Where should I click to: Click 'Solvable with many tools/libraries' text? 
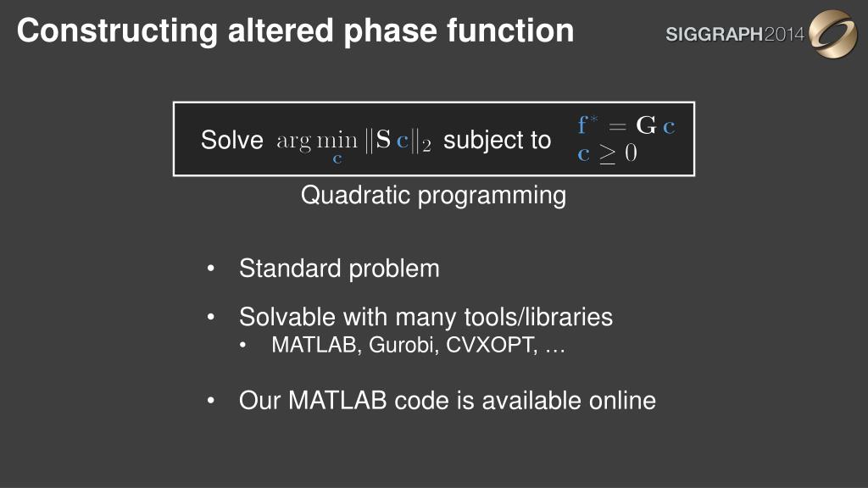click(x=426, y=318)
